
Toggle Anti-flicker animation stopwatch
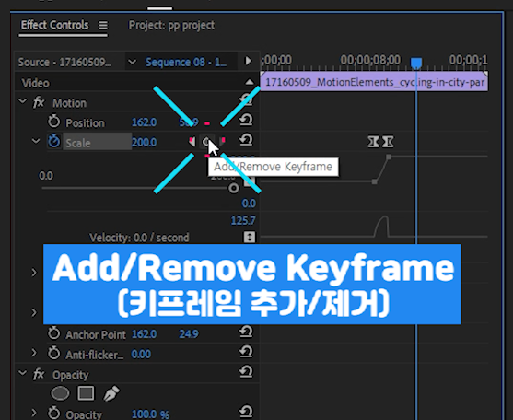[54, 354]
